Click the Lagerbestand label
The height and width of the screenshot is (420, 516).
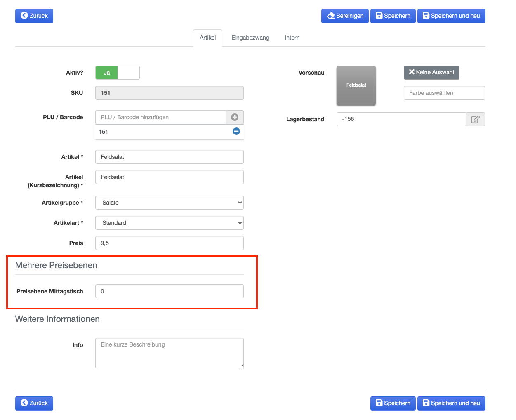pos(305,119)
